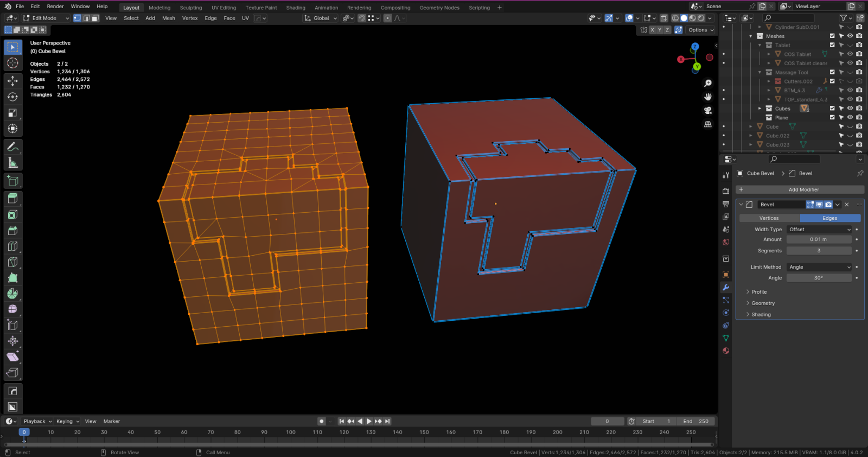
Task: Open the File menu
Action: [20, 7]
